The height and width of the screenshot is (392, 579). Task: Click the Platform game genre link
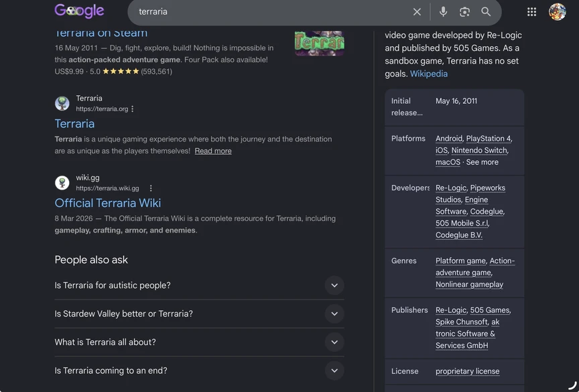[460, 261]
